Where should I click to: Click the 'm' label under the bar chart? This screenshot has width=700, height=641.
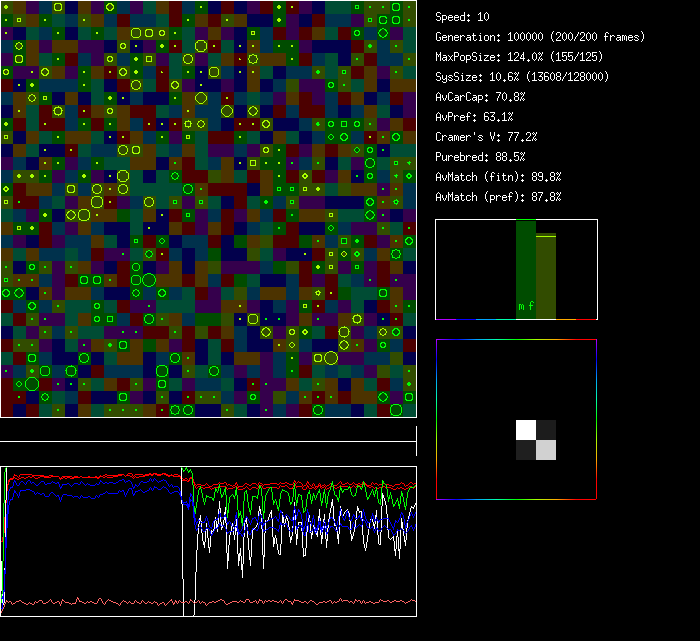click(521, 306)
